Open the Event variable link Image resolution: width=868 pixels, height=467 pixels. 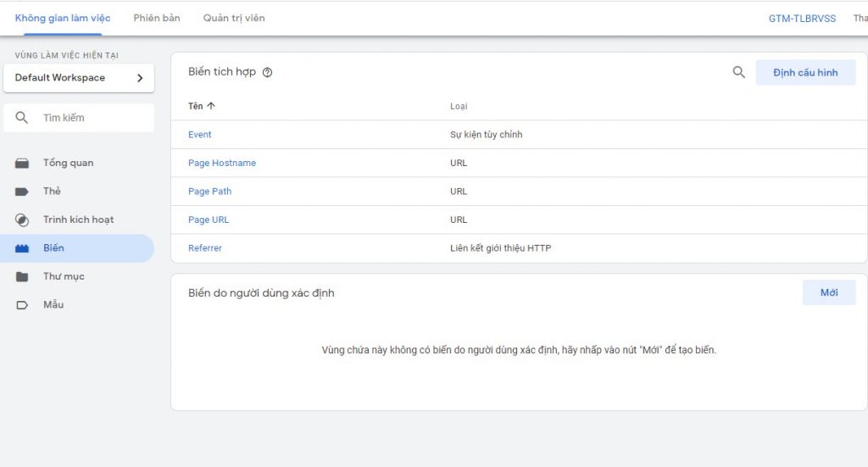[200, 135]
